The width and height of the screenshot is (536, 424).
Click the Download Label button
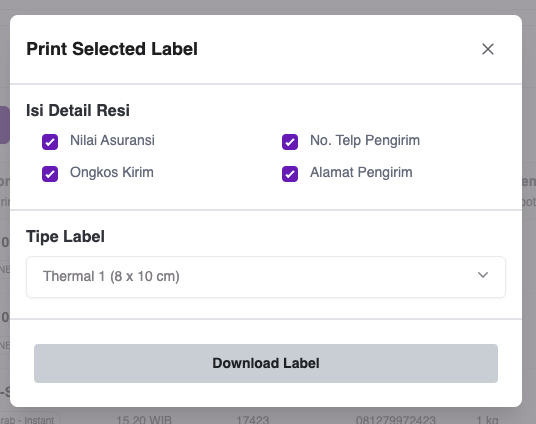(266, 363)
